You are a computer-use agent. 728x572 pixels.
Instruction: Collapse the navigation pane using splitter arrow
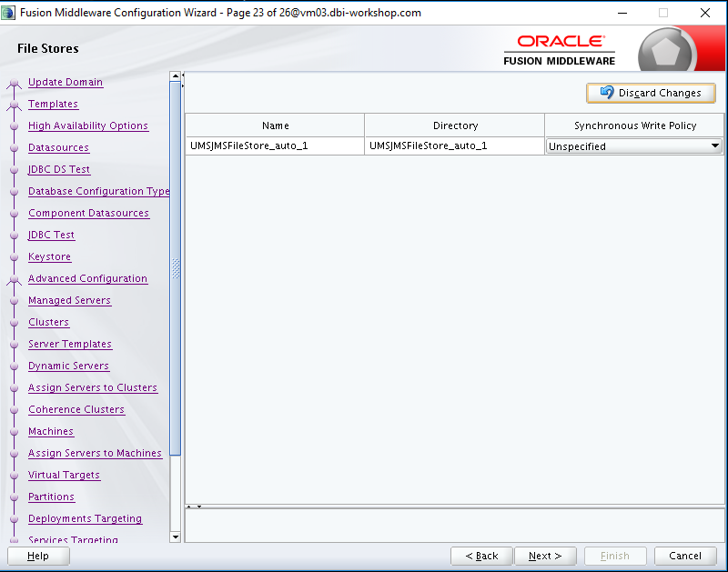tap(183, 75)
